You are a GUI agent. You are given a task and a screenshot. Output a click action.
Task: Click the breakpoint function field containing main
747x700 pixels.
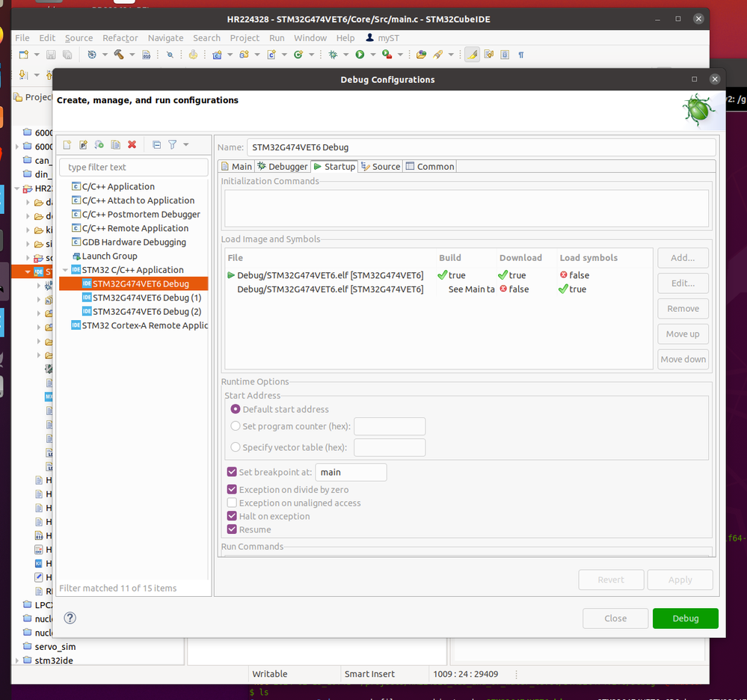(351, 472)
